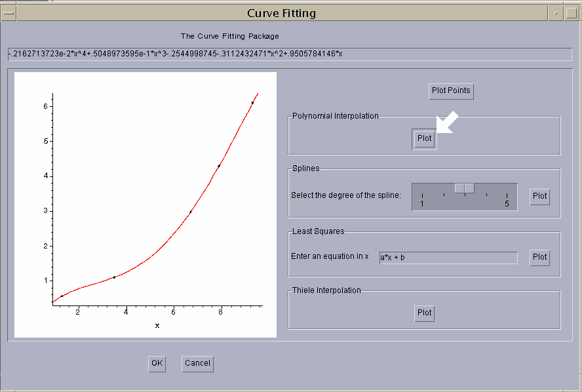Screen dimensions: 582x392
Task: Click the fourth tick on spline slider
Action: [486, 195]
